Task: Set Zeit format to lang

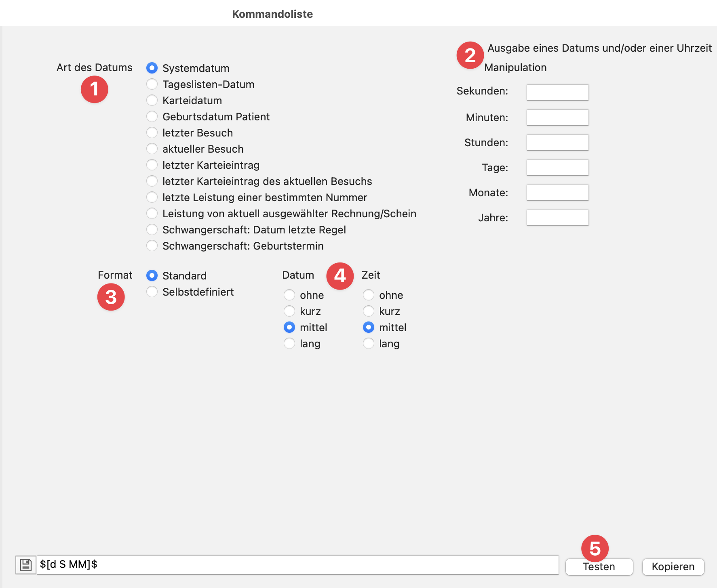Action: pos(369,343)
